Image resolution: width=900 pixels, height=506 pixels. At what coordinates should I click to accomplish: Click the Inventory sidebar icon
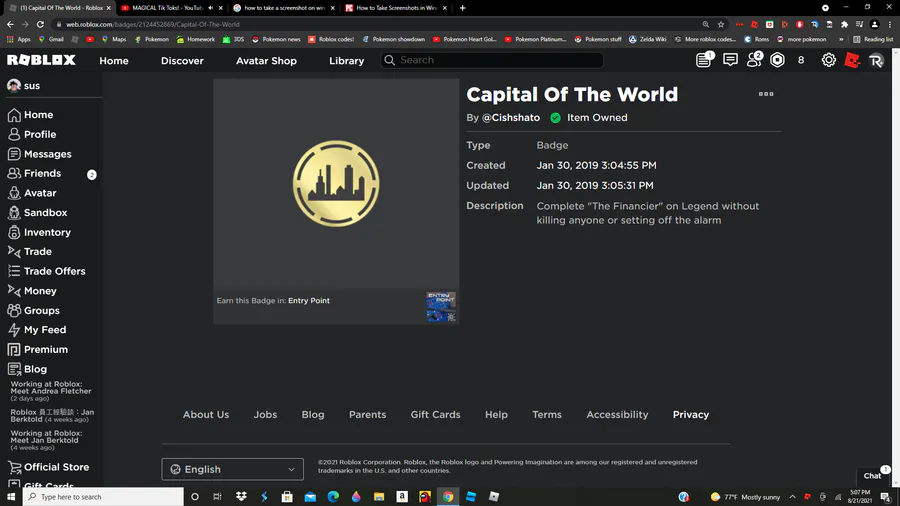14,232
